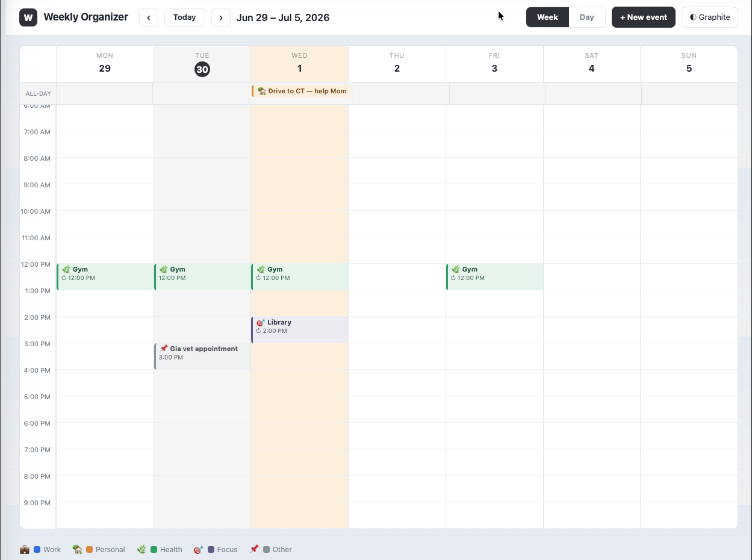Click the Weekly Organizer W logo
752x560 pixels.
pyautogui.click(x=28, y=17)
